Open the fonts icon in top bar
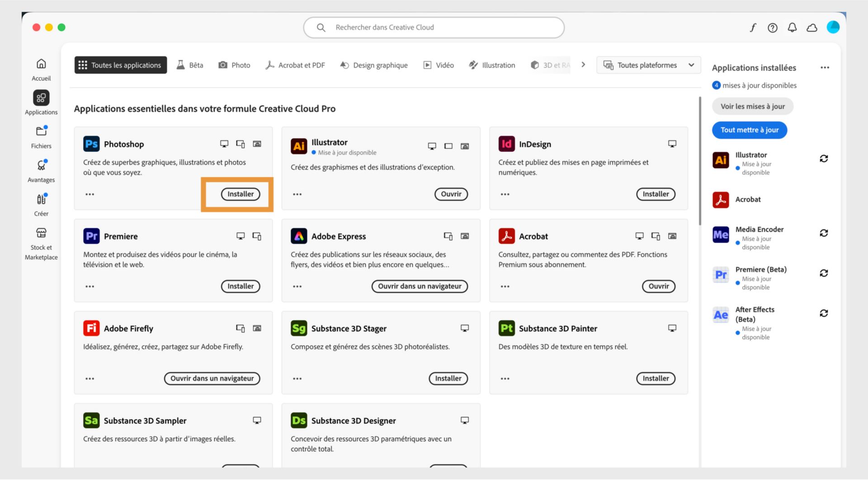The image size is (868, 480). tap(753, 28)
